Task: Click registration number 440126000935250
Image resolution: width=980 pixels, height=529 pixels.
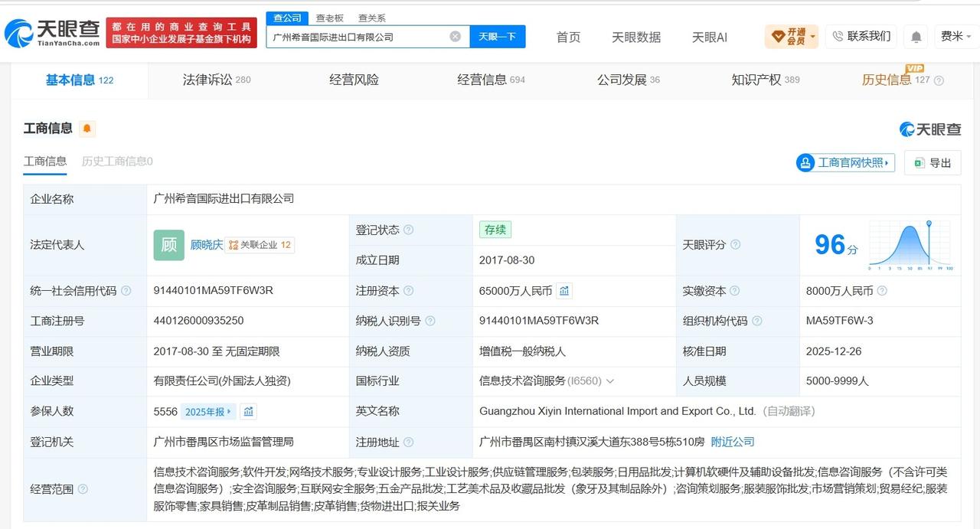Action: coord(198,321)
